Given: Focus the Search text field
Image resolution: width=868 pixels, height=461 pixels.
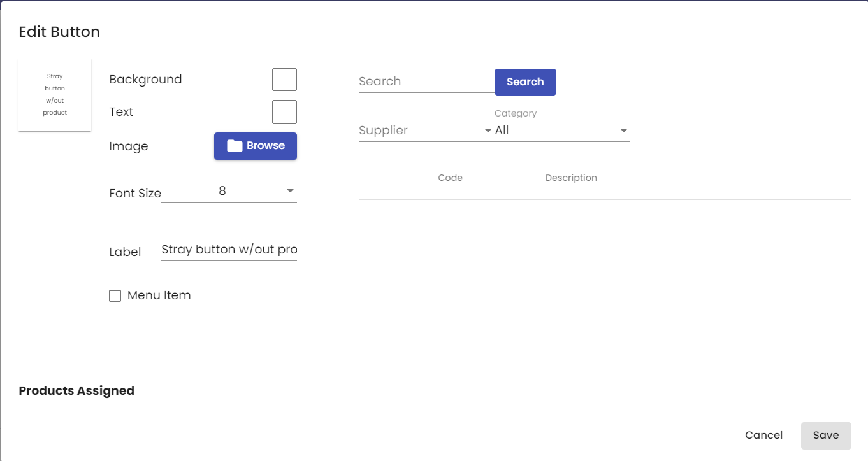Looking at the screenshot, I should pyautogui.click(x=426, y=82).
